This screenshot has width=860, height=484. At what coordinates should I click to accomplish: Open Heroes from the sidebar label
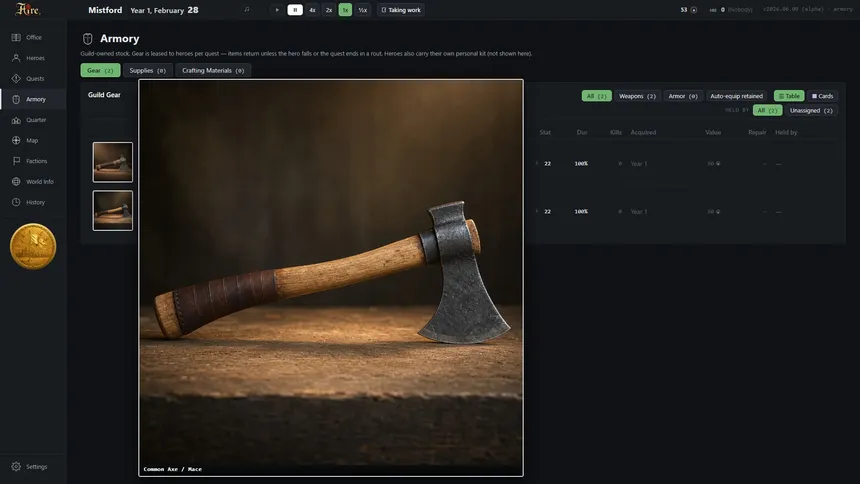click(36, 58)
